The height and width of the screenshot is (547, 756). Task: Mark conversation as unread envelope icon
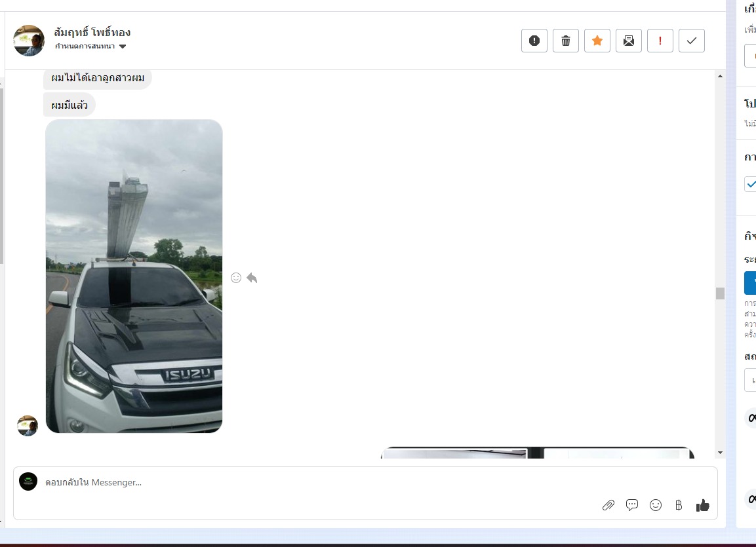(629, 41)
